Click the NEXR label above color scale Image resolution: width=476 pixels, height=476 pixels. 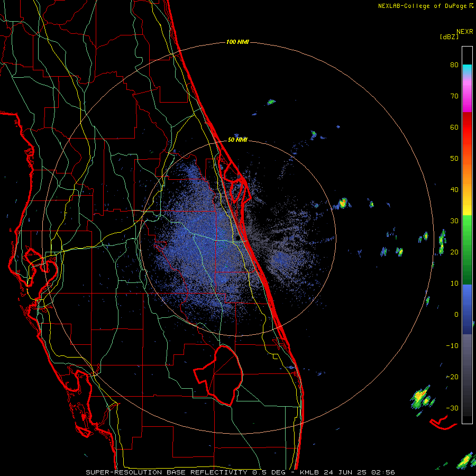(465, 32)
